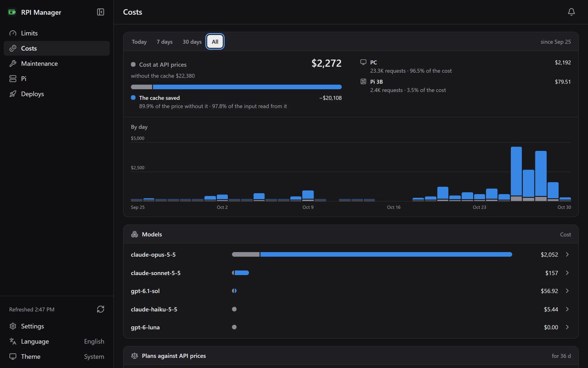Open the Settings page
588x368 pixels.
point(57,326)
